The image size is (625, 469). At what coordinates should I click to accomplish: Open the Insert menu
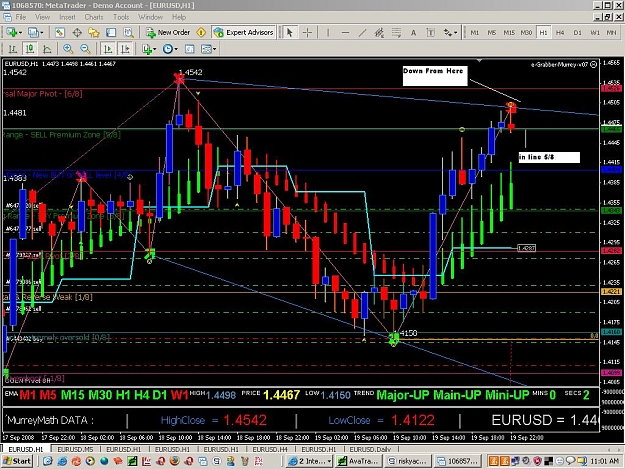(x=67, y=17)
